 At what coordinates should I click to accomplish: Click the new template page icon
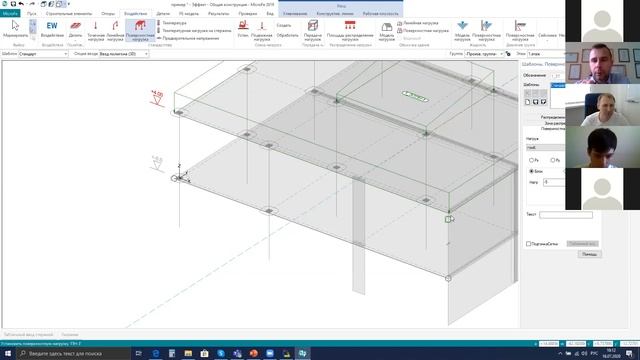pyautogui.click(x=527, y=102)
